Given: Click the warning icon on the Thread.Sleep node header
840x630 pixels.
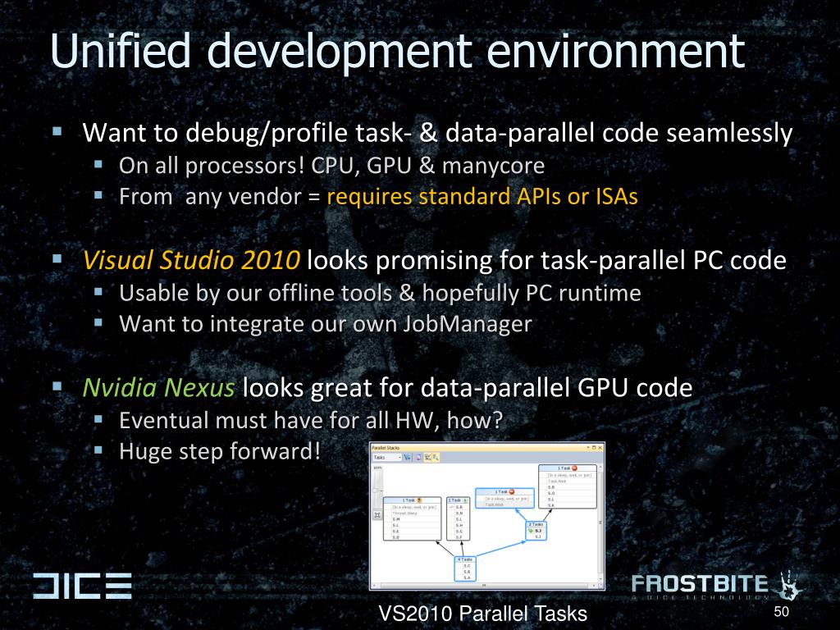Looking at the screenshot, I should [419, 500].
